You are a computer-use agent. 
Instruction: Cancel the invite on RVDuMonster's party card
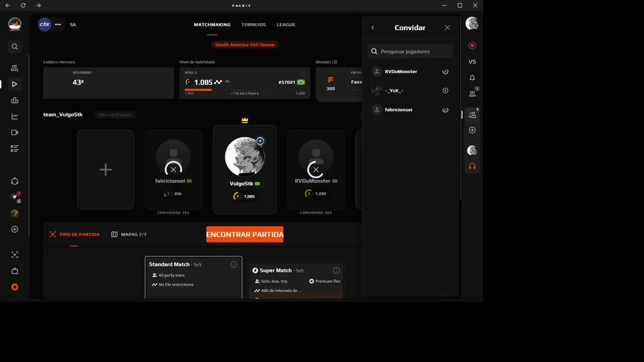pos(316,169)
